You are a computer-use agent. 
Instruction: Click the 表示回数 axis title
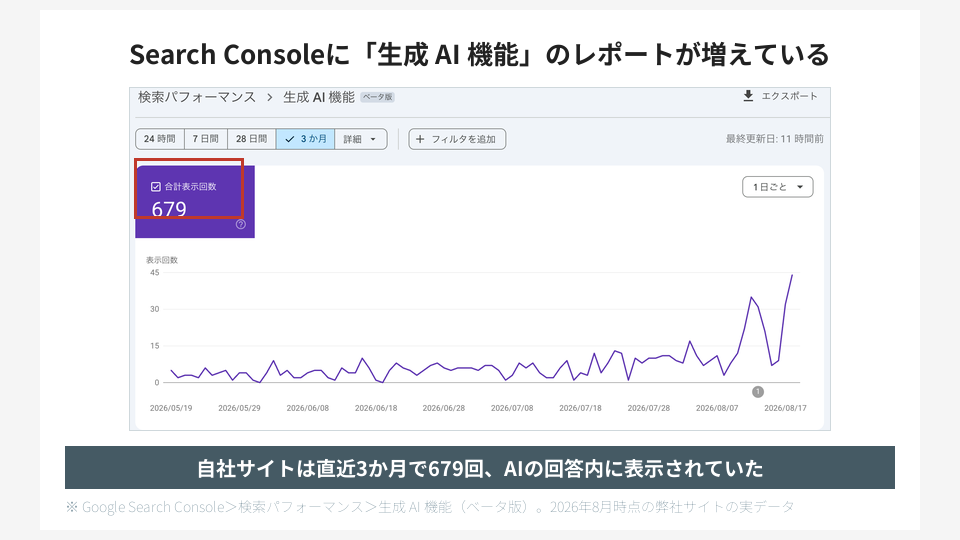tap(162, 260)
